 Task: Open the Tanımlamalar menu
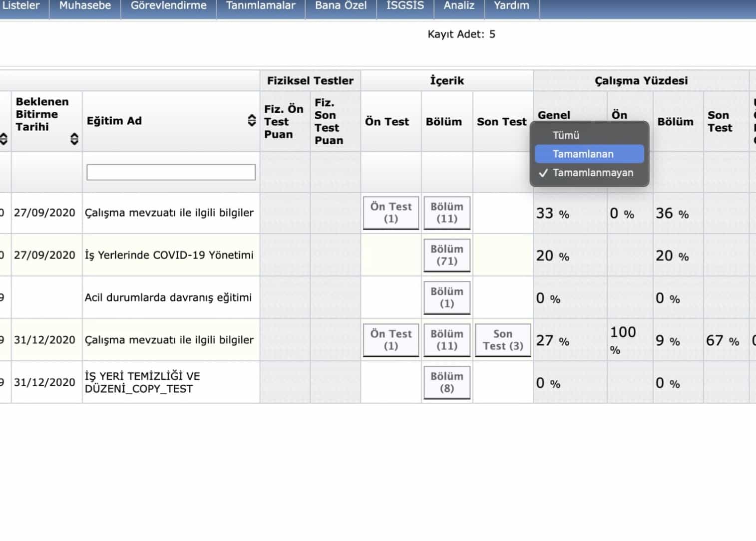(261, 6)
